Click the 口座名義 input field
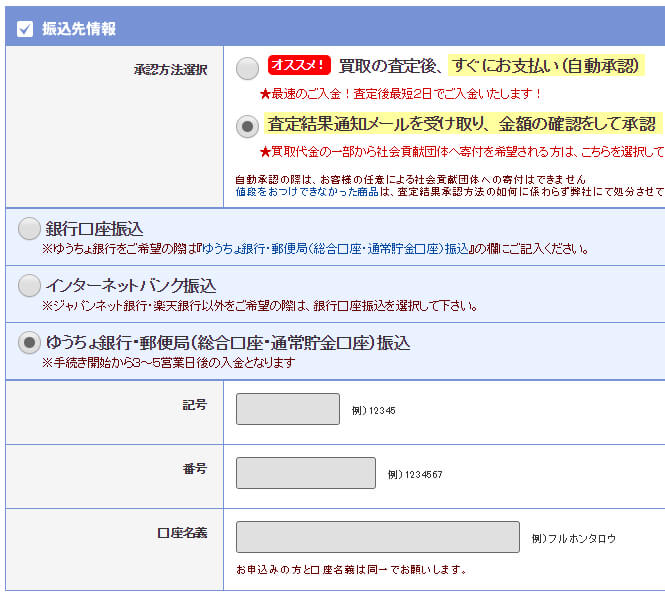This screenshot has height=596, width=665. 378,537
